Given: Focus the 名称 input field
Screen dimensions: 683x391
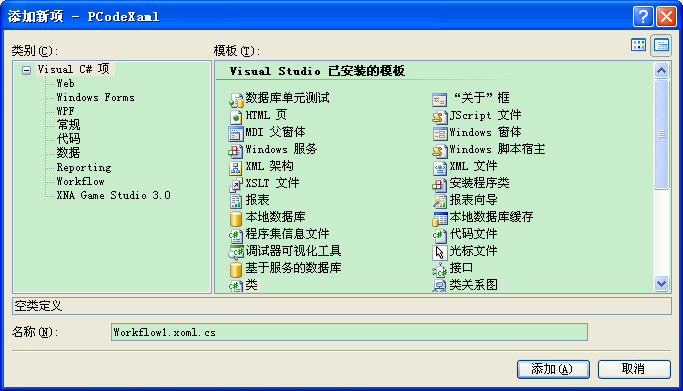Looking at the screenshot, I should (x=349, y=332).
